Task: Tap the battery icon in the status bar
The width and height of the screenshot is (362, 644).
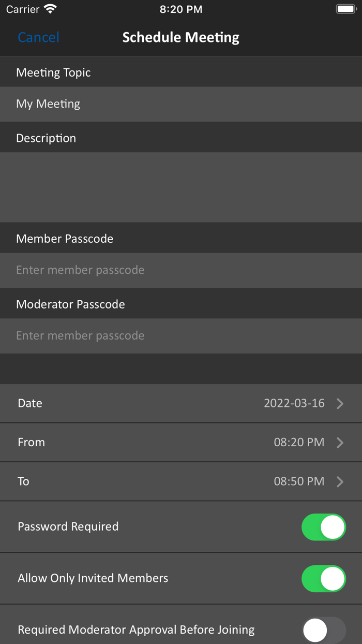Action: (x=345, y=8)
